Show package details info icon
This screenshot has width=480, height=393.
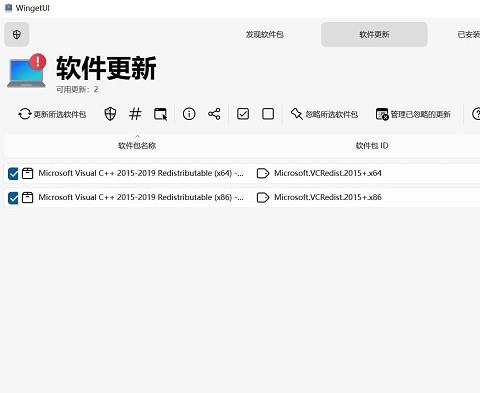189,114
